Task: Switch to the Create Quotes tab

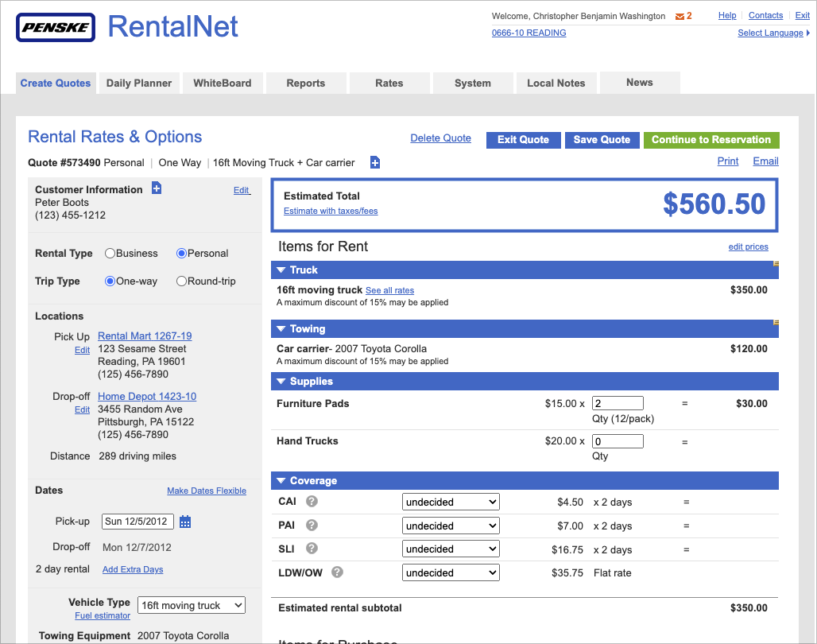Action: [x=56, y=83]
